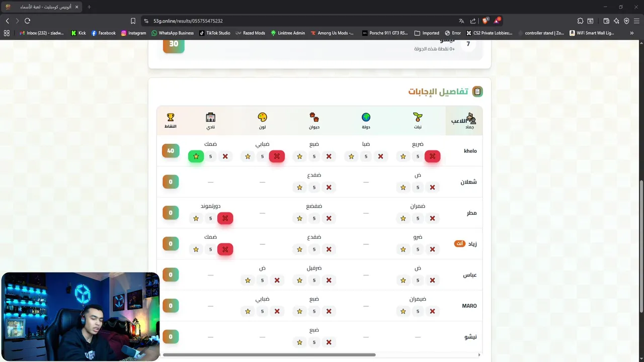Viewport: 644px width, 362px height.
Task: Click the table's horizontal scrollbar thumb
Action: tap(269, 355)
